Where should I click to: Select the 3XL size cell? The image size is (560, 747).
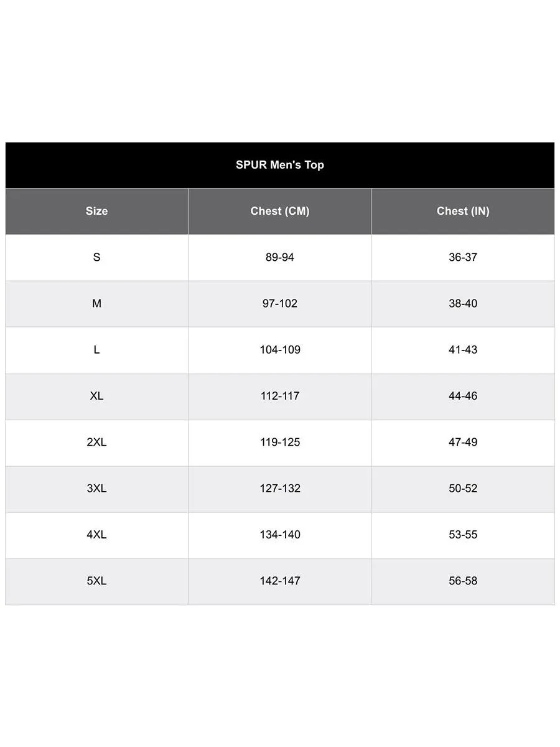(96, 489)
